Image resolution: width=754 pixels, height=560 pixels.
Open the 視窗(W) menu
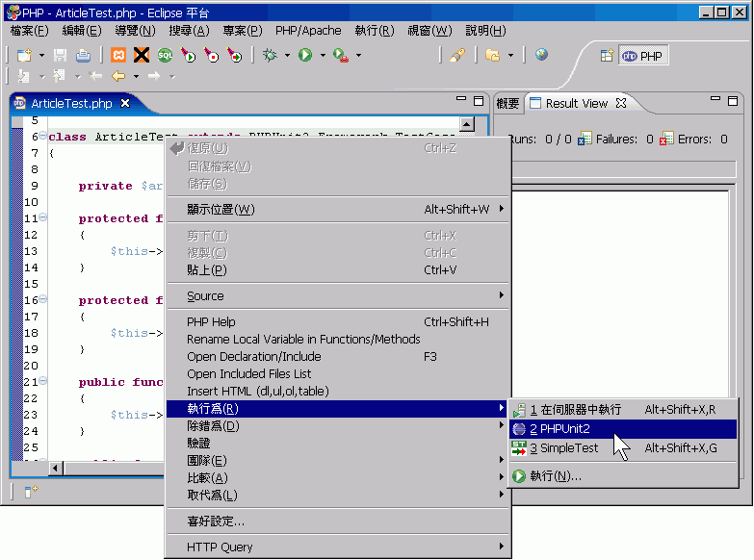(x=429, y=31)
